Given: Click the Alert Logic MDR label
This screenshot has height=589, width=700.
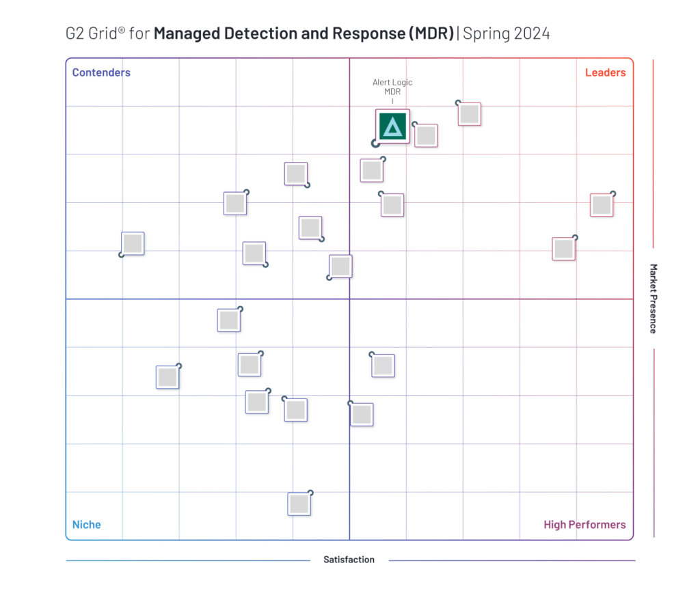Looking at the screenshot, I should tap(392, 87).
